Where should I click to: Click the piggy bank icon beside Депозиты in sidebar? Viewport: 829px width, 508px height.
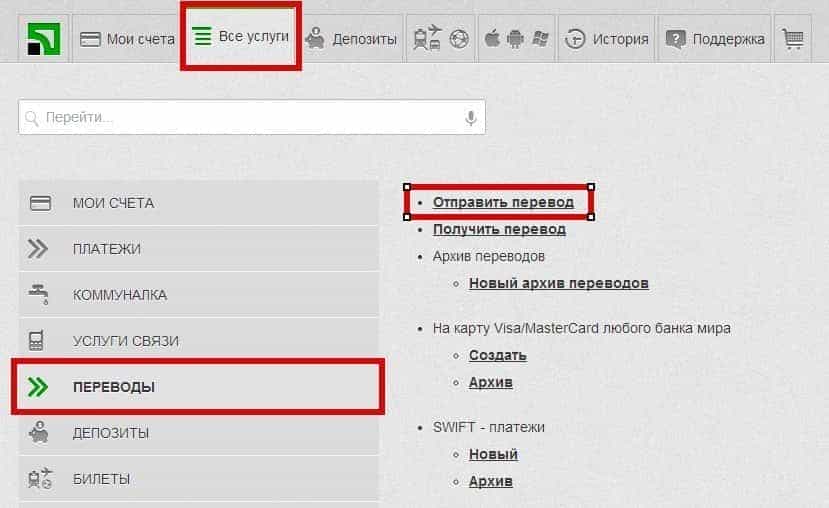tap(40, 433)
